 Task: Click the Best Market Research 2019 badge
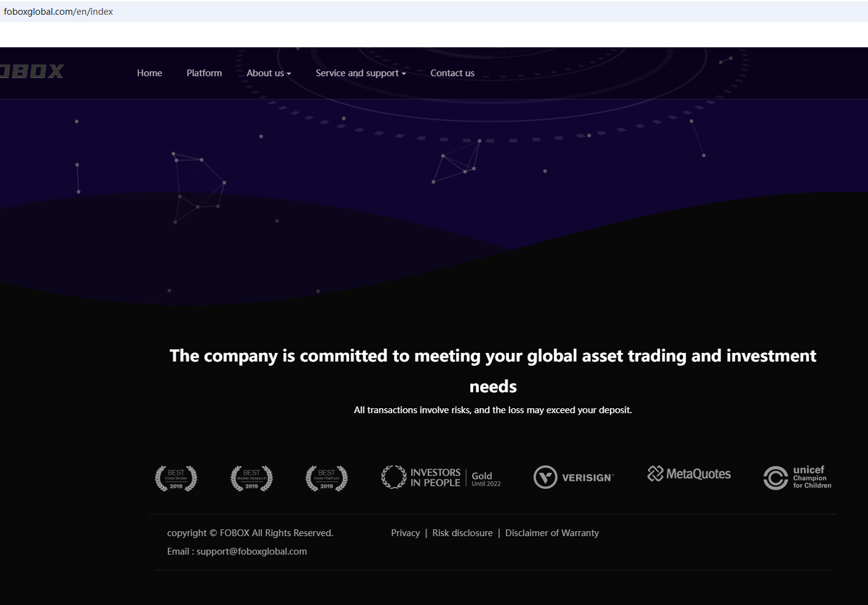(251, 478)
